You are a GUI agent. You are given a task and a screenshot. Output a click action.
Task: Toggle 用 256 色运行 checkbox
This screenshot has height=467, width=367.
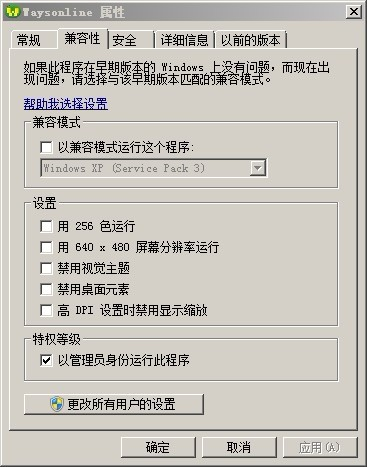pyautogui.click(x=46, y=226)
